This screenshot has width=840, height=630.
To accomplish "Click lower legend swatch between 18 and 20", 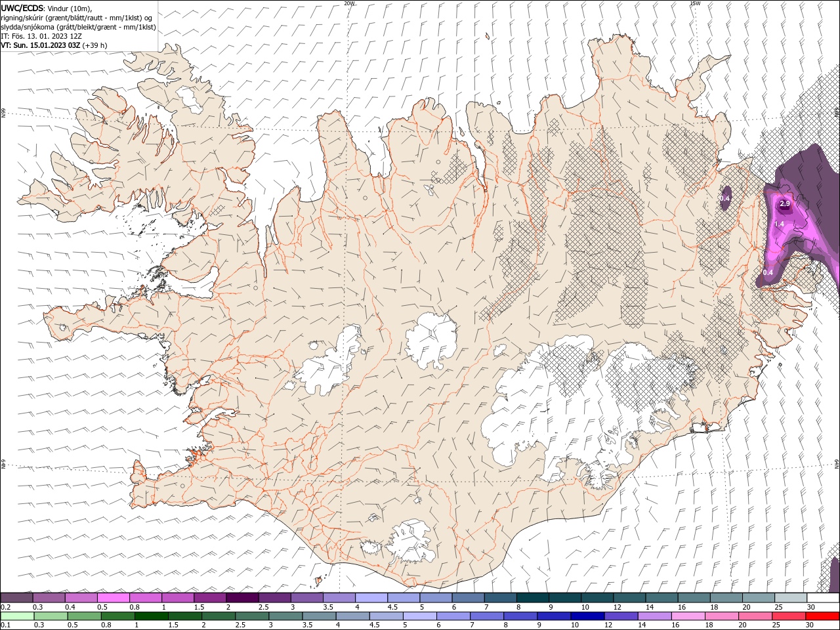I will tap(722, 616).
